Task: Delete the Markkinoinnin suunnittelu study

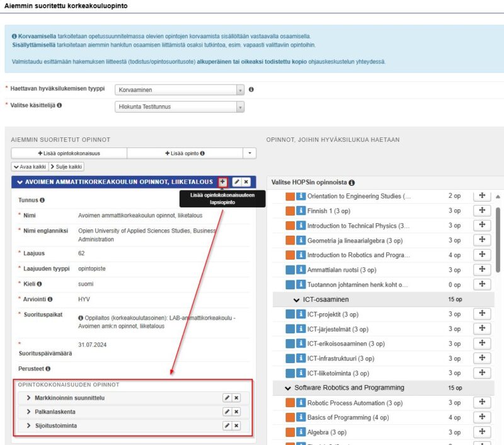Action: 236,398
